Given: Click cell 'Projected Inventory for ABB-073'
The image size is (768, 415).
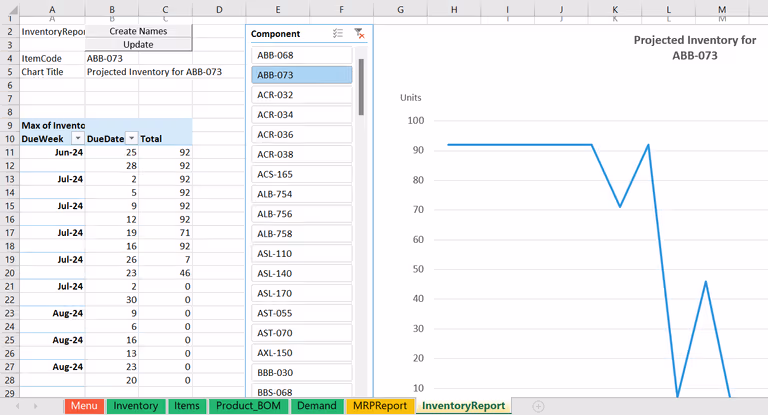Looking at the screenshot, I should pyautogui.click(x=154, y=72).
